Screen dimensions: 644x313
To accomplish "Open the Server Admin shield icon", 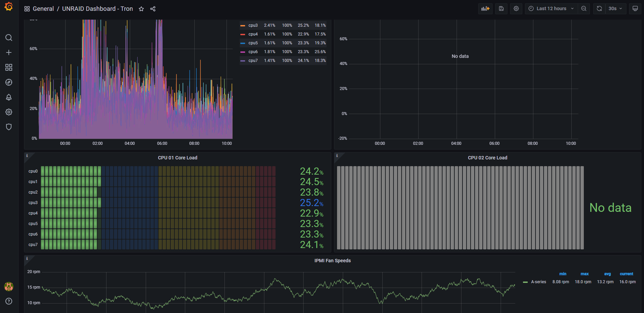I will [9, 127].
